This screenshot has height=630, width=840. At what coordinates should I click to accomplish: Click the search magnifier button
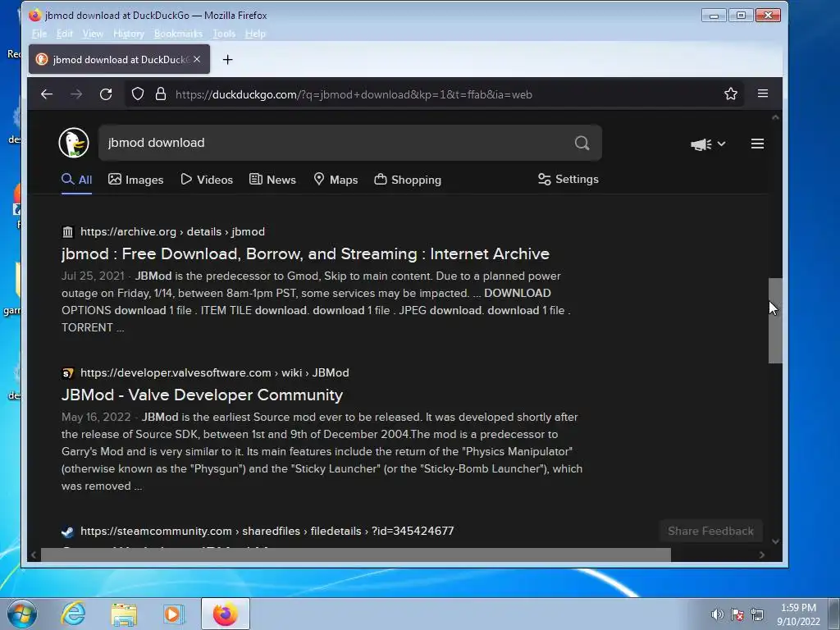tap(582, 143)
